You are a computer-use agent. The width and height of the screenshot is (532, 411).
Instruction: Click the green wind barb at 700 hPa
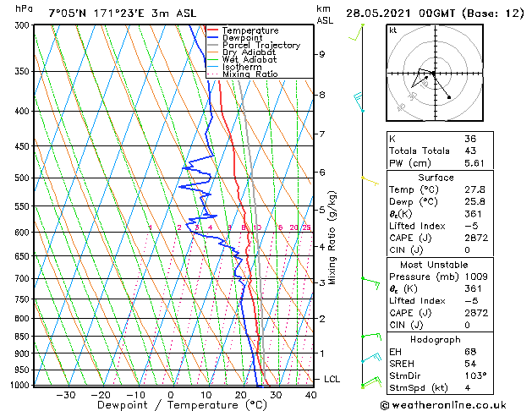(x=370, y=283)
